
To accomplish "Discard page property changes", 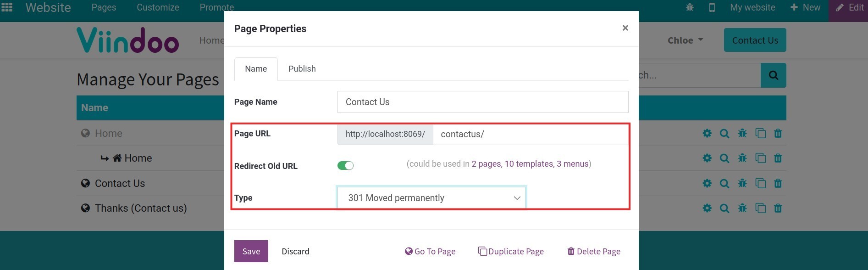I will click(295, 251).
